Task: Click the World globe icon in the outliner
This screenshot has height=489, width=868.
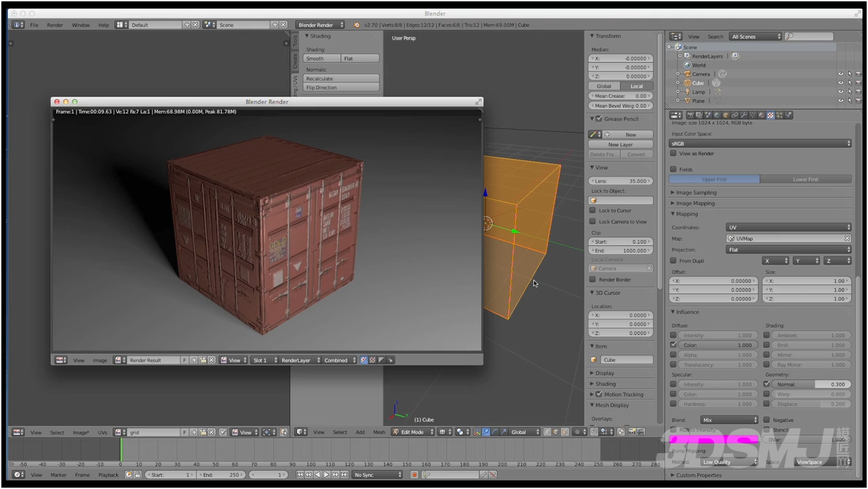Action: [x=688, y=65]
